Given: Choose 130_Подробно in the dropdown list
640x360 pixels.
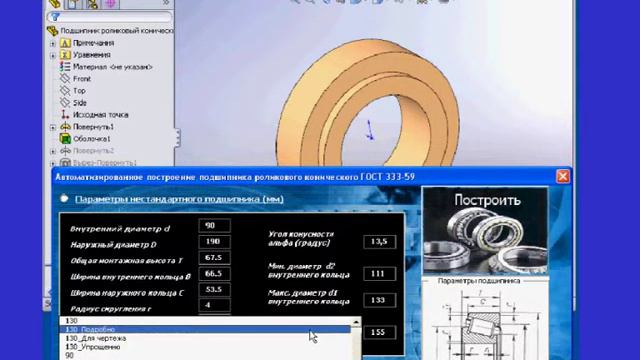Looking at the screenshot, I should click(205, 329).
